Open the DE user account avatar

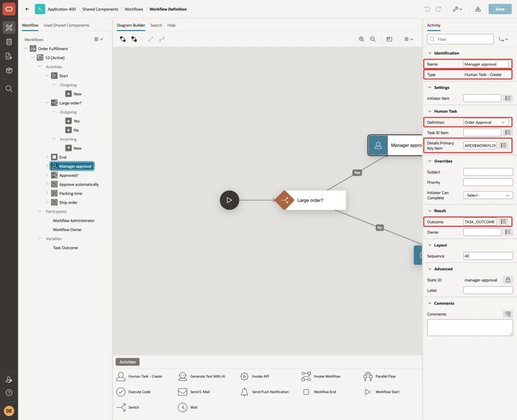(9, 411)
